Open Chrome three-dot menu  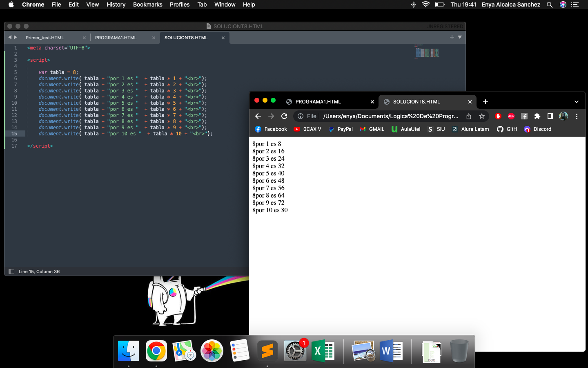point(577,116)
